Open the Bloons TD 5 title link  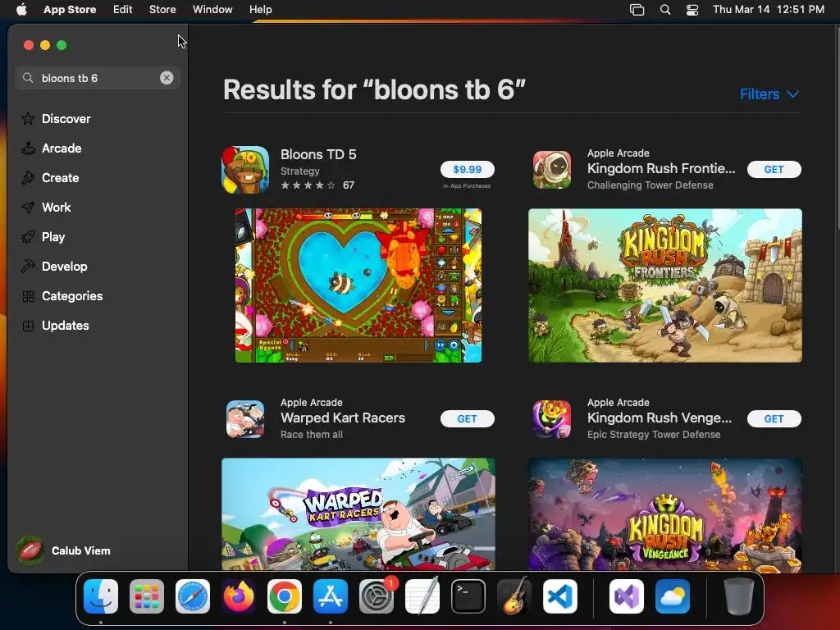[318, 154]
